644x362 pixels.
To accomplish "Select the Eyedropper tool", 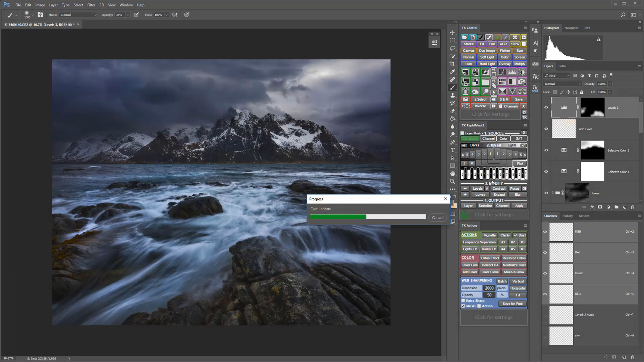I will (452, 72).
